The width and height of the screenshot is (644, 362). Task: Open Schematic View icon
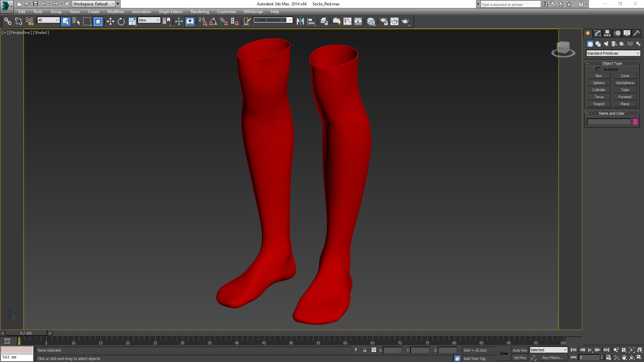click(x=358, y=21)
